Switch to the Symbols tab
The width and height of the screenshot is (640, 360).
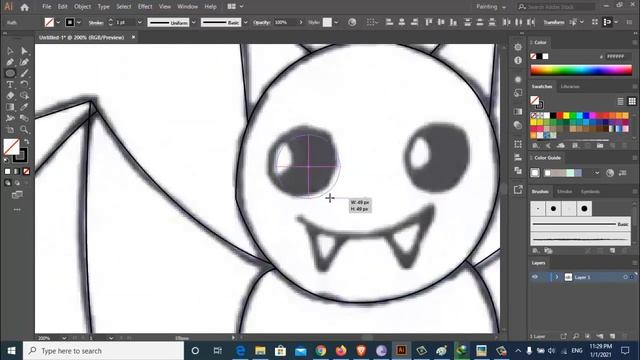click(590, 191)
